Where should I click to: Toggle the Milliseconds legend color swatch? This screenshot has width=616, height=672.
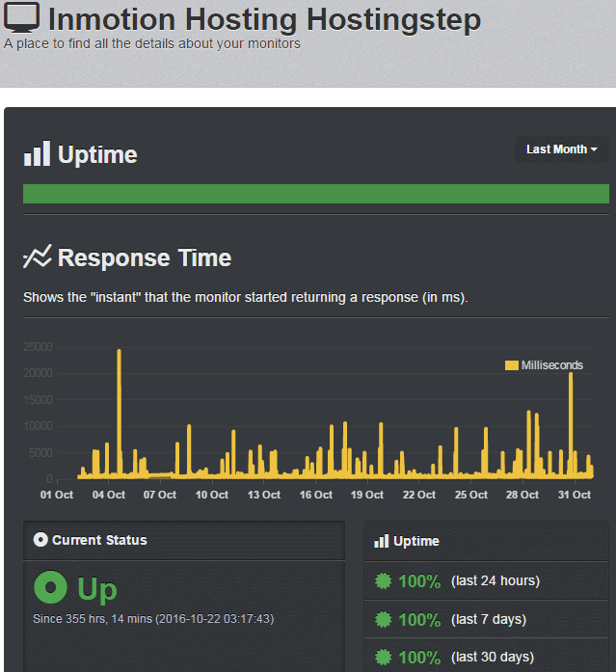512,365
